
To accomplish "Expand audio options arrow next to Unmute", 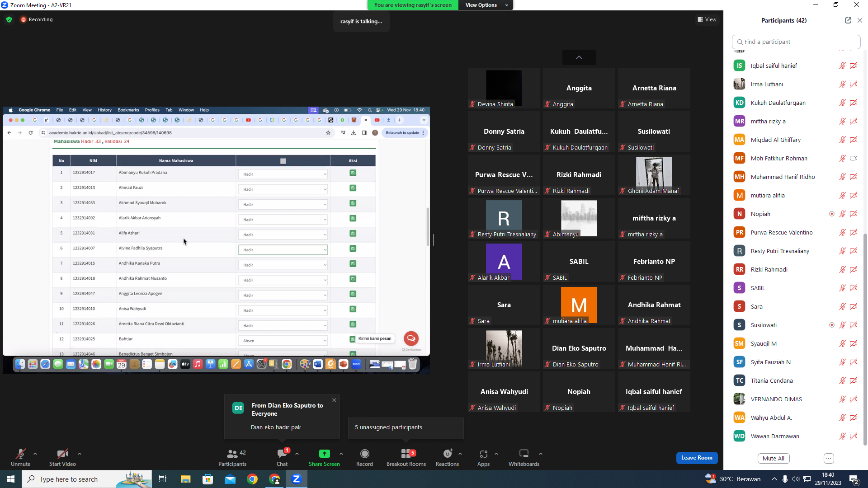I will [35, 454].
